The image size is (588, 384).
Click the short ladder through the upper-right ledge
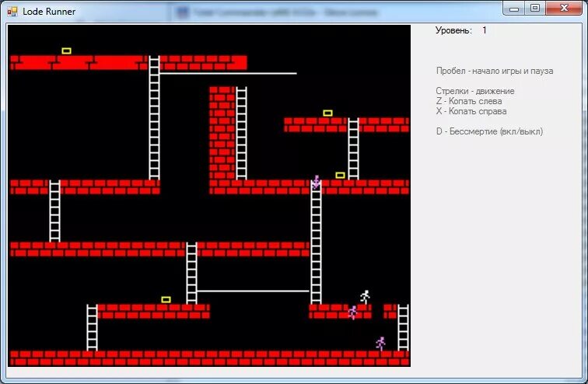(353, 148)
